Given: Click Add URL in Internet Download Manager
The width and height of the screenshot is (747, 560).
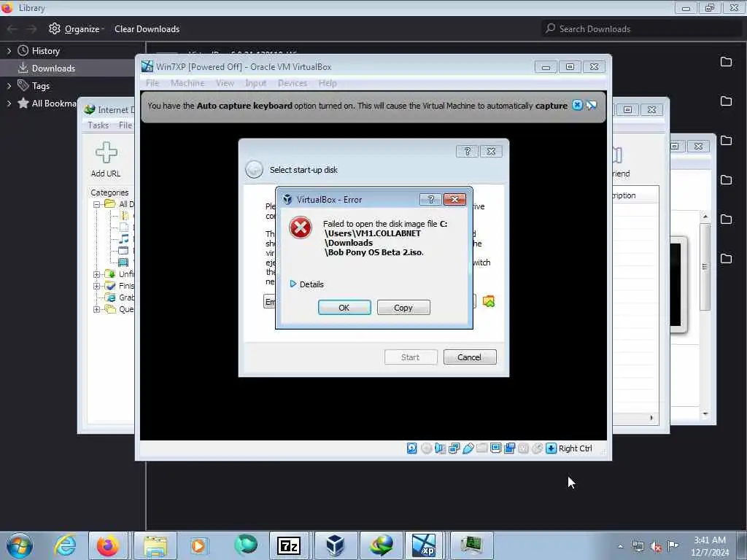Looking at the screenshot, I should (x=106, y=160).
